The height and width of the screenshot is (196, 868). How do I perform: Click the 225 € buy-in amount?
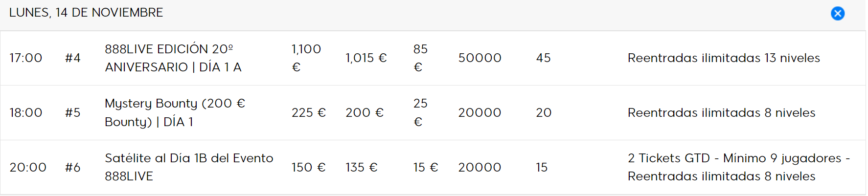point(309,113)
